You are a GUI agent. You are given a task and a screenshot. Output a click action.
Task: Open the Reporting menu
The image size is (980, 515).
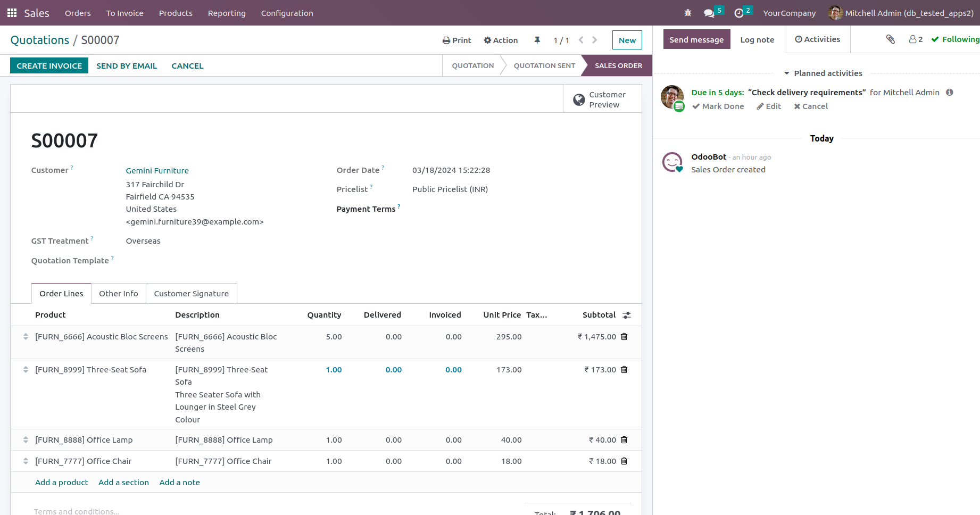[227, 13]
